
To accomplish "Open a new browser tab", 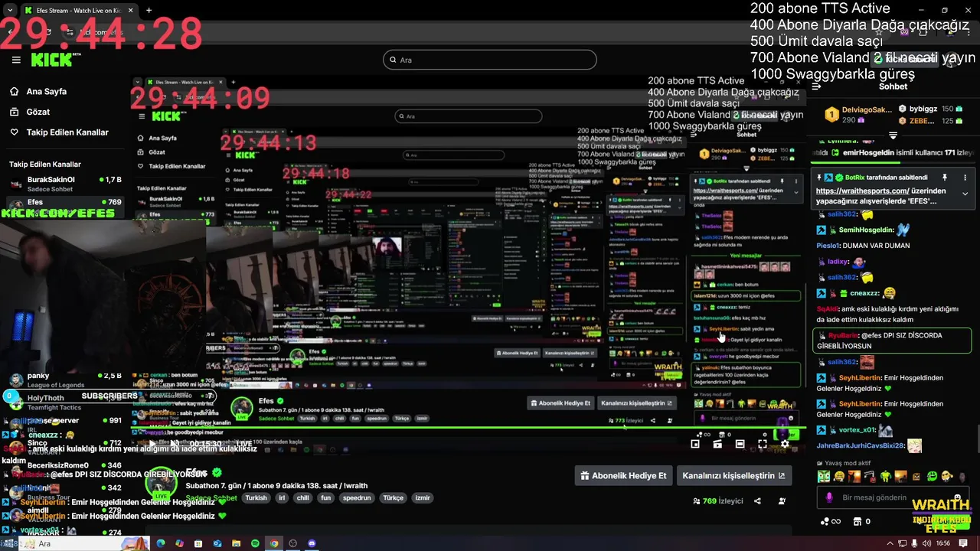I will (149, 11).
